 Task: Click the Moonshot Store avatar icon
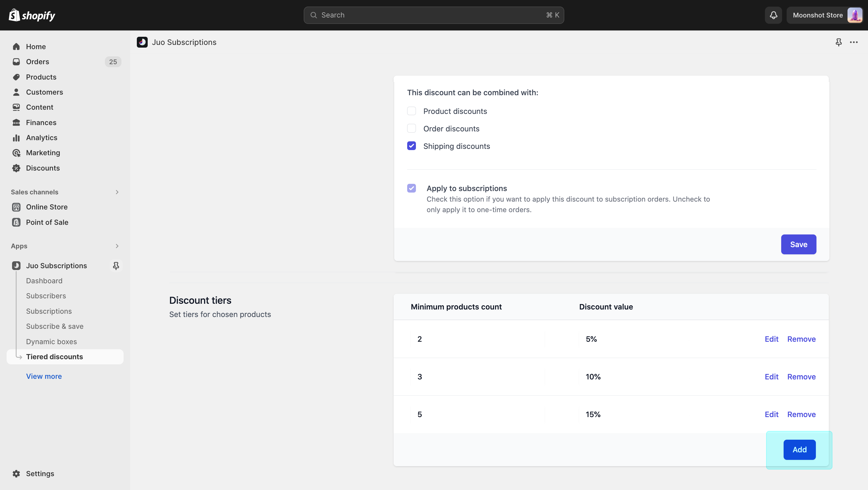pyautogui.click(x=854, y=15)
